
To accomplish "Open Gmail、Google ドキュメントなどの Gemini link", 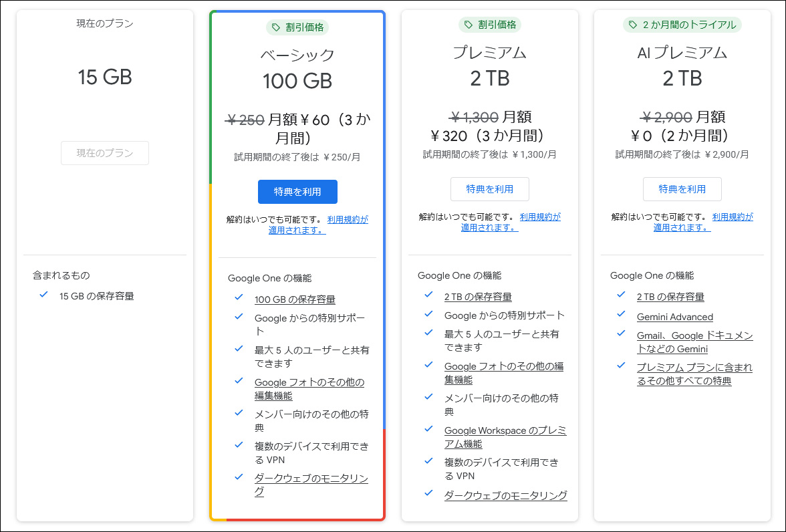I will (695, 342).
